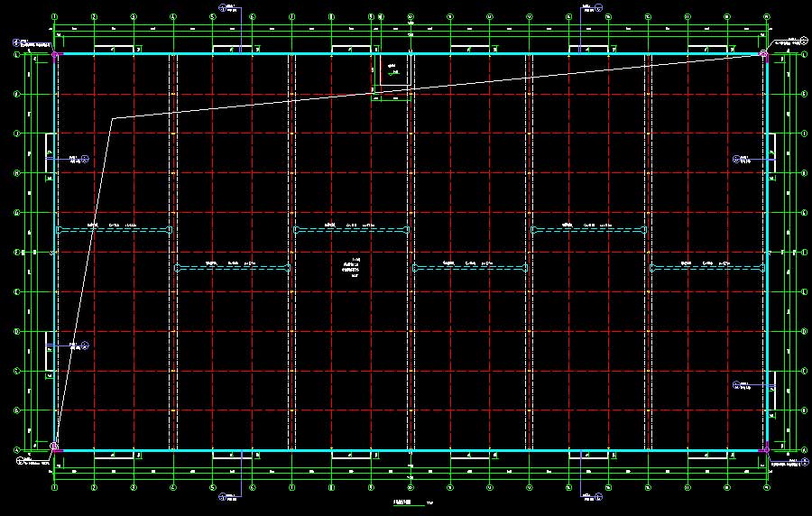Select the white rectangular opening near top center
Image resolution: width=812 pixels, height=516 pixels.
pyautogui.click(x=396, y=69)
